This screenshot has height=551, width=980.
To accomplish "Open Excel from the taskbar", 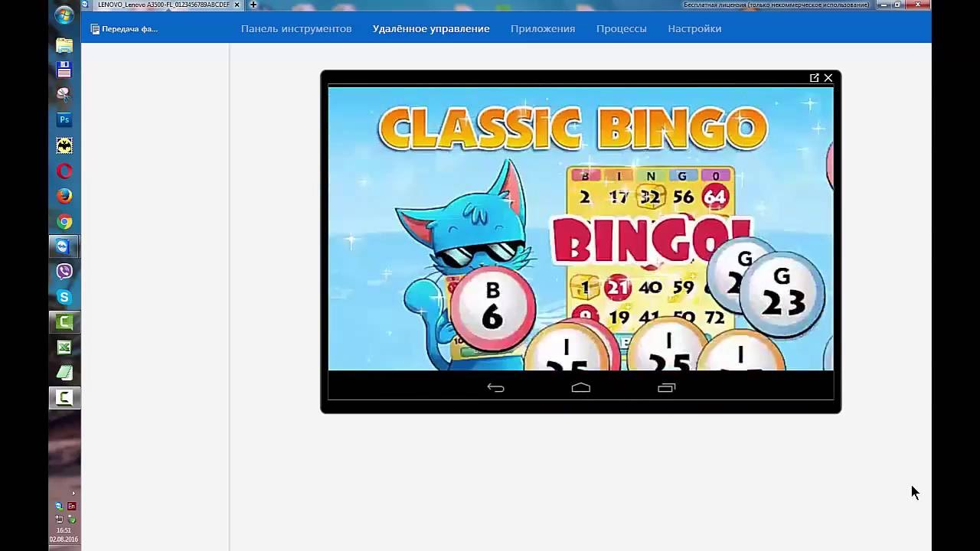I will pyautogui.click(x=64, y=347).
